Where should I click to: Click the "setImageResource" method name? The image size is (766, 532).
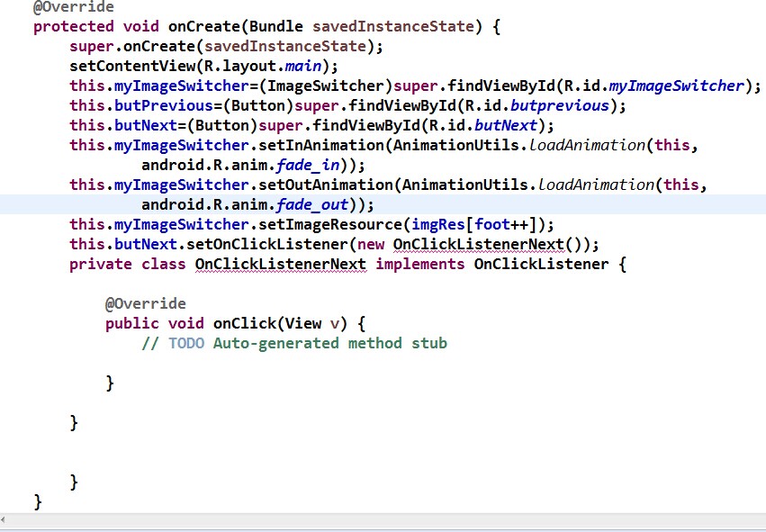point(330,224)
